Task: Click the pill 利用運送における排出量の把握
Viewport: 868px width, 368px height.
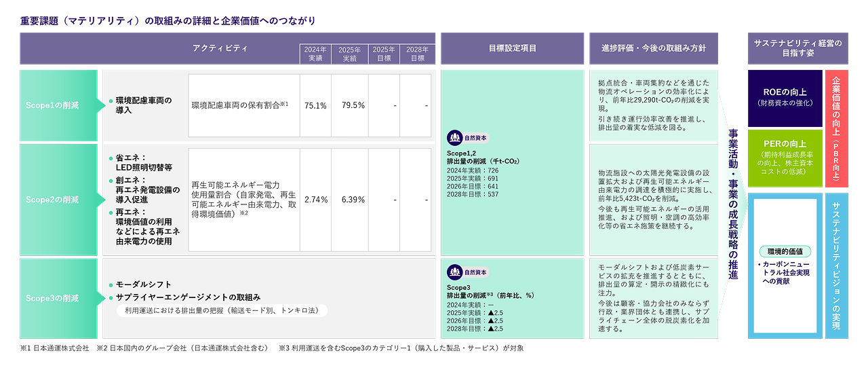Action: pos(222,311)
